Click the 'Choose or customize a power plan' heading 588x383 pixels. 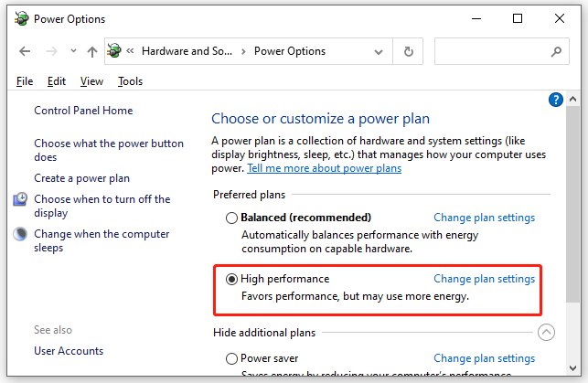click(x=321, y=119)
